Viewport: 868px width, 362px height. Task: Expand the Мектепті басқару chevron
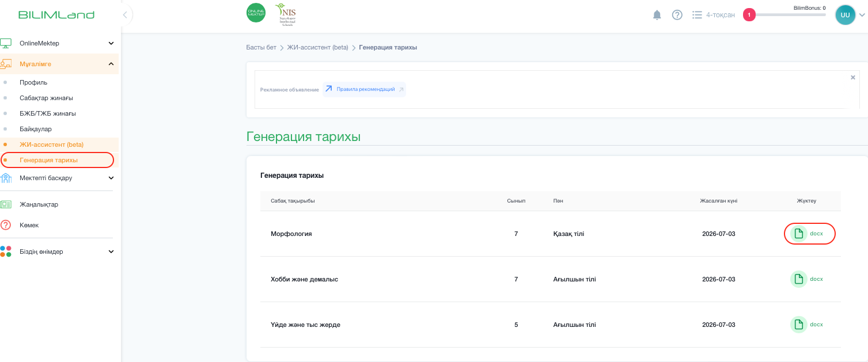click(x=111, y=178)
